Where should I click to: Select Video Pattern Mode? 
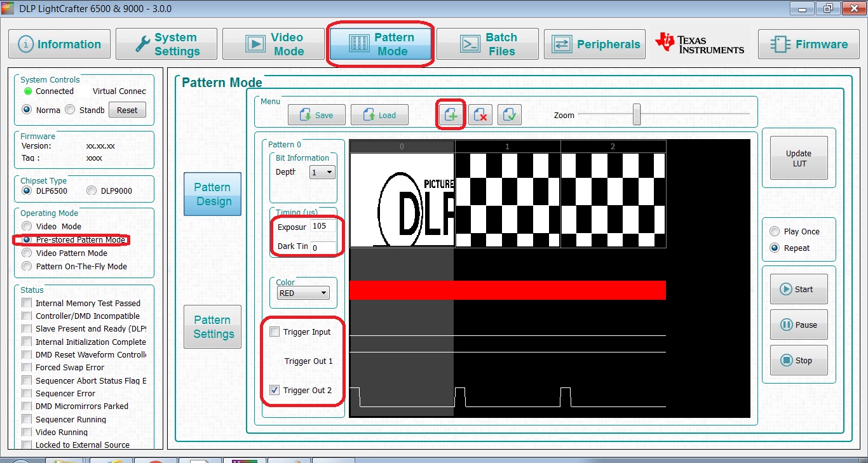pyautogui.click(x=26, y=253)
